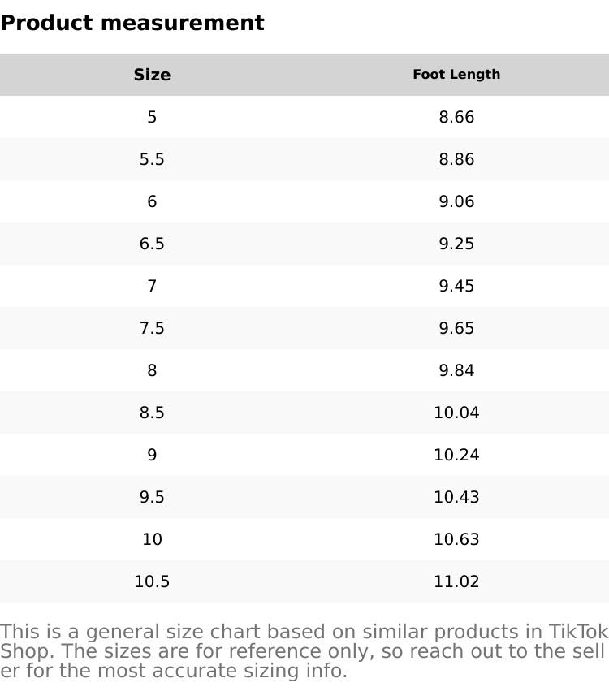Select the size 7.5 cell
This screenshot has width=609, height=700.
[152, 328]
